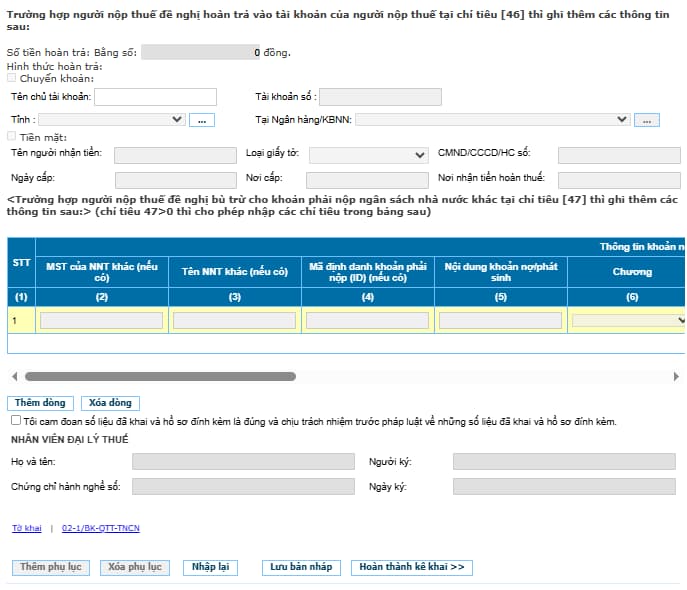Click the Xóa dòng button

coord(110,403)
